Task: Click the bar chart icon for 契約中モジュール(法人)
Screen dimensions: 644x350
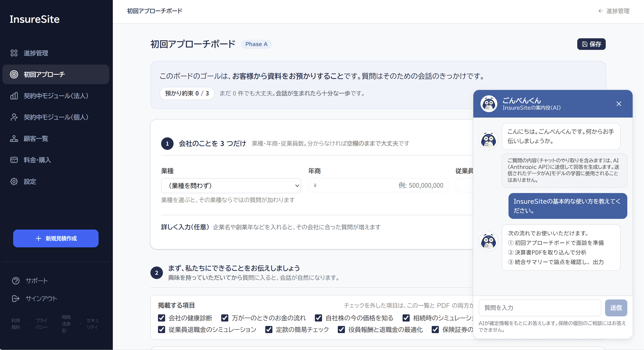Action: (x=14, y=96)
